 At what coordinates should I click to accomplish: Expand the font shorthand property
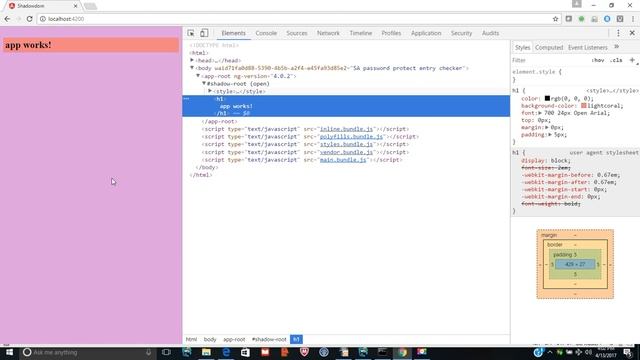coord(540,113)
